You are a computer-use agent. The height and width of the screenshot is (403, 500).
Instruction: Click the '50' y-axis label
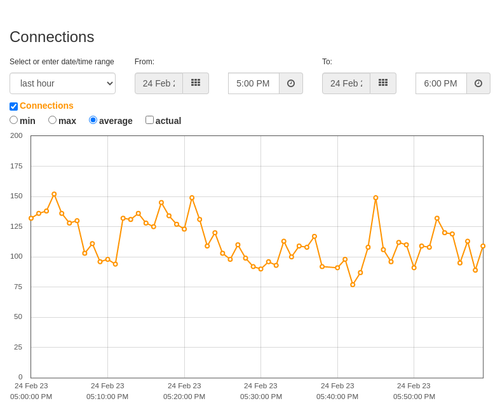(18, 317)
